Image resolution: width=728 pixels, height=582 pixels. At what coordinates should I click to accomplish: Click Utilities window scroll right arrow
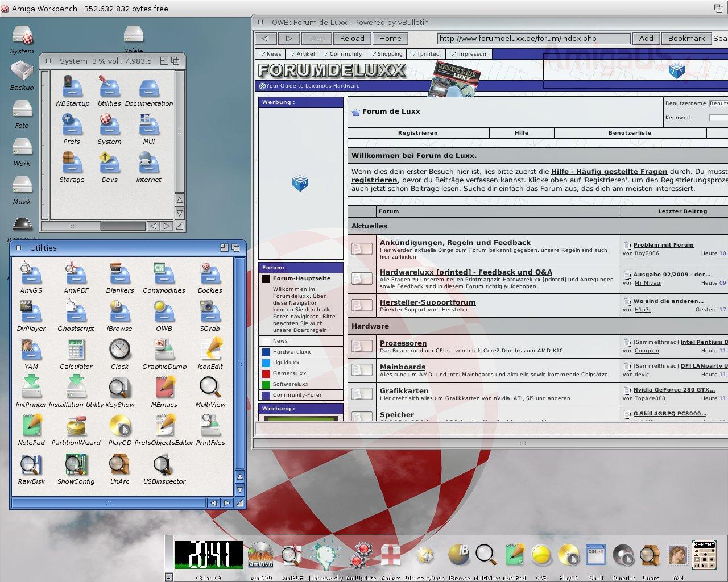pyautogui.click(x=226, y=503)
